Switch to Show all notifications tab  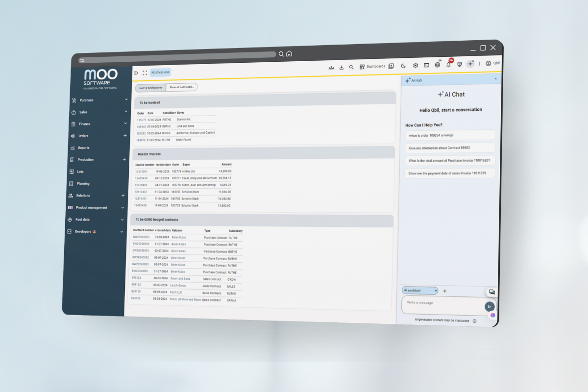point(182,87)
